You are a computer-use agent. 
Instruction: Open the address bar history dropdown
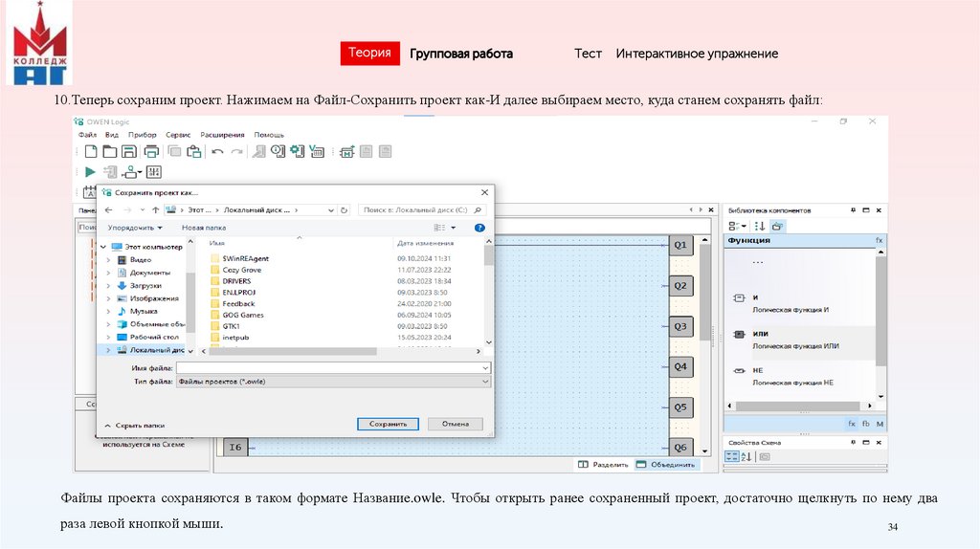pos(330,210)
